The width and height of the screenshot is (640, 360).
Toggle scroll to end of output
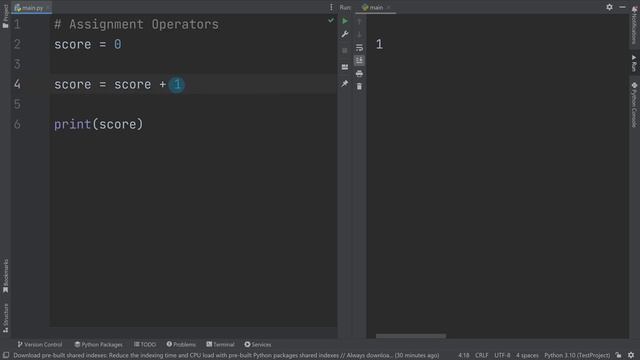359,60
